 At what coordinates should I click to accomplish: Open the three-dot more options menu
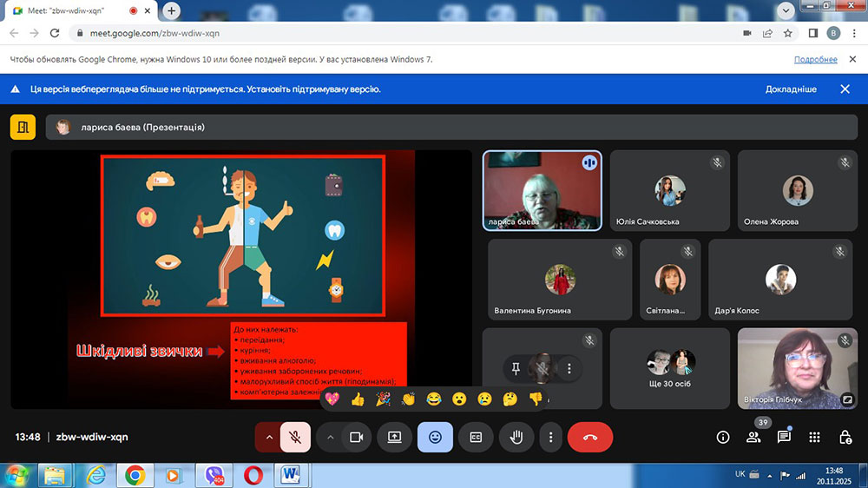pyautogui.click(x=550, y=438)
